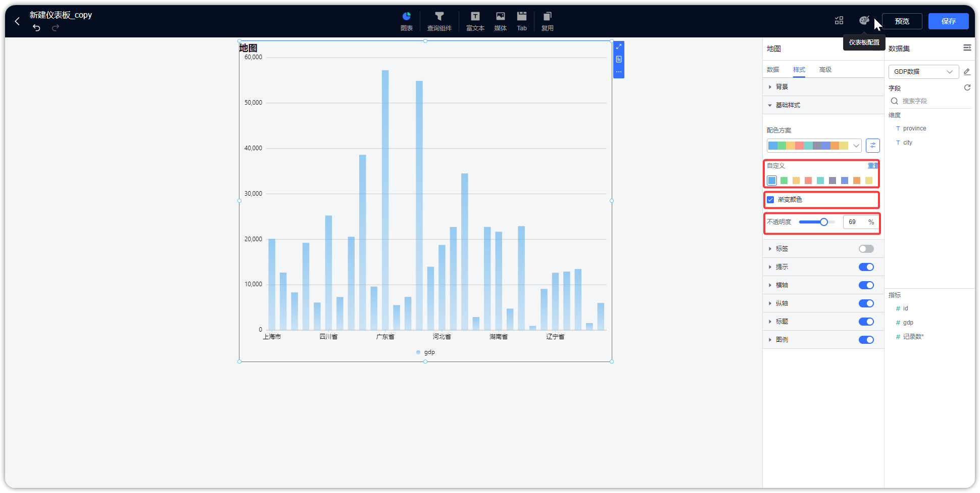Image resolution: width=980 pixels, height=493 pixels.
Task: Disable the 图例 legend toggle
Action: [x=866, y=340]
